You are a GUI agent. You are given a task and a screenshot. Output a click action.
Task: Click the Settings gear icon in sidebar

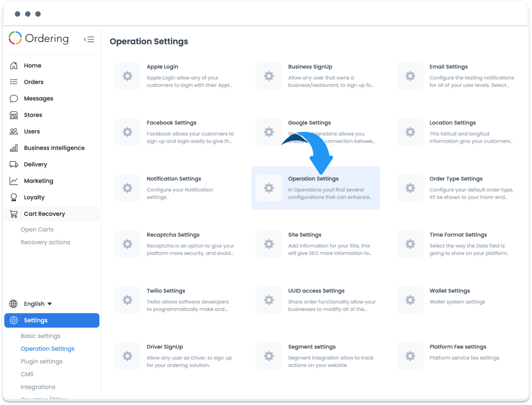click(x=13, y=320)
